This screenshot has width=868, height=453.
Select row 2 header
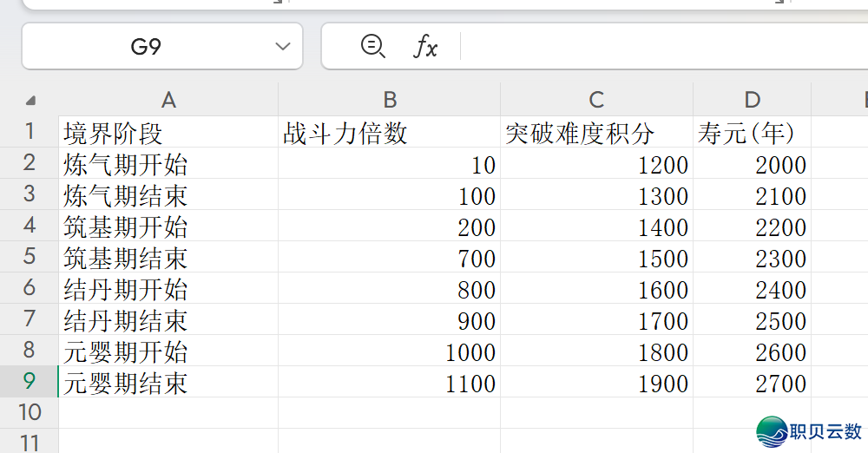(30, 163)
